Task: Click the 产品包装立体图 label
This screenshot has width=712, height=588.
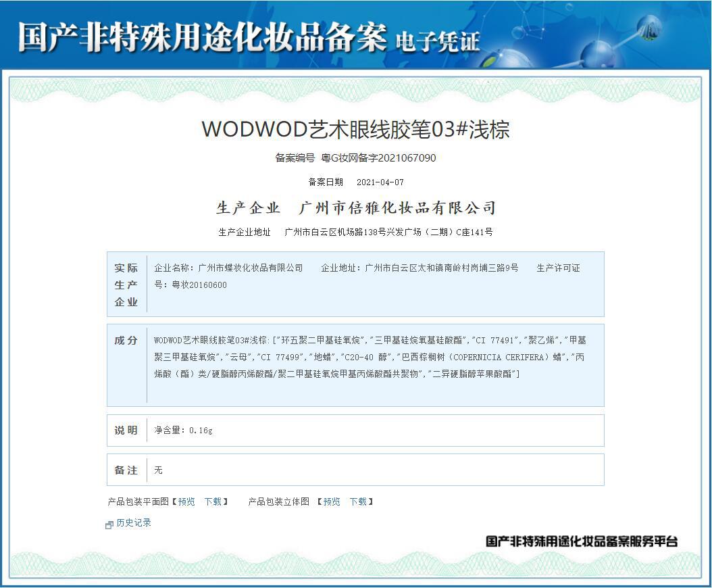Action: tap(279, 501)
